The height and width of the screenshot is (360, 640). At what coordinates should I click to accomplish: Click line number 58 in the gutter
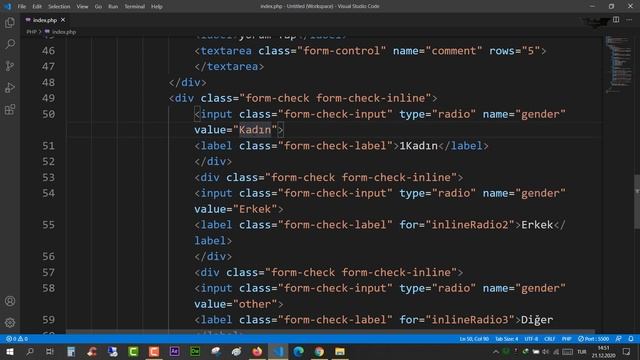click(48, 288)
